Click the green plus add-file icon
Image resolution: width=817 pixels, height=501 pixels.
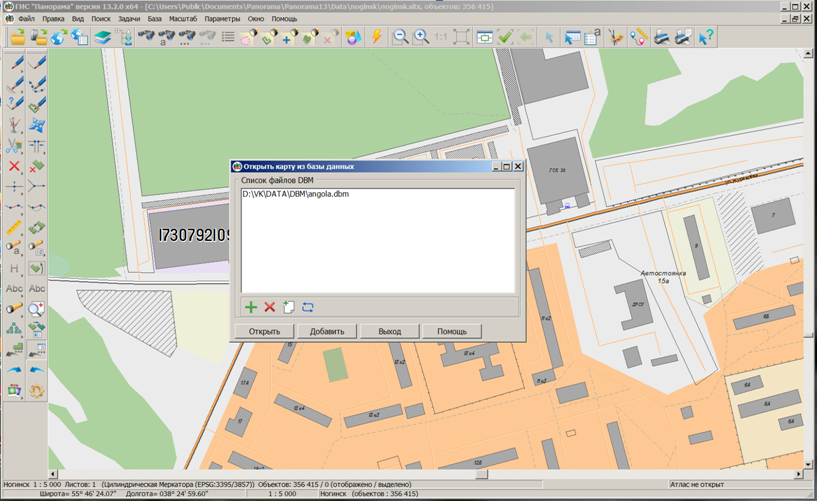click(251, 307)
